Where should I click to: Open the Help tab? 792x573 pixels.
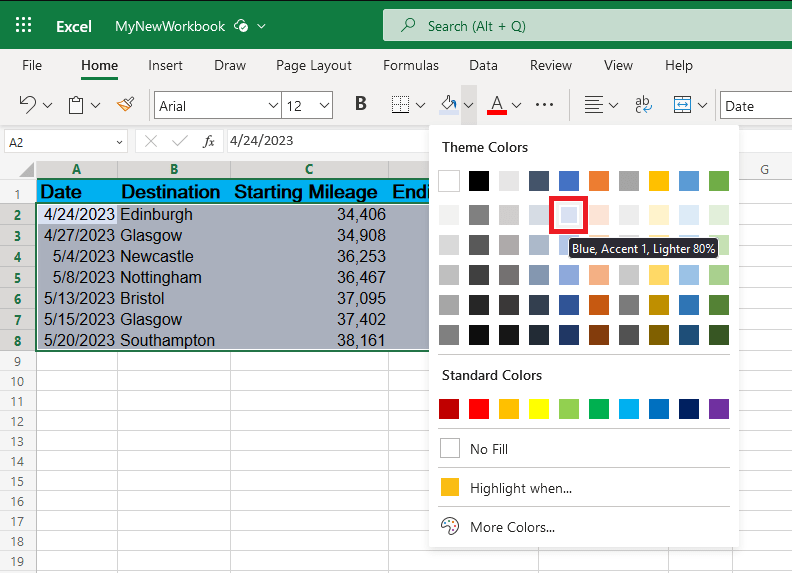pos(678,65)
